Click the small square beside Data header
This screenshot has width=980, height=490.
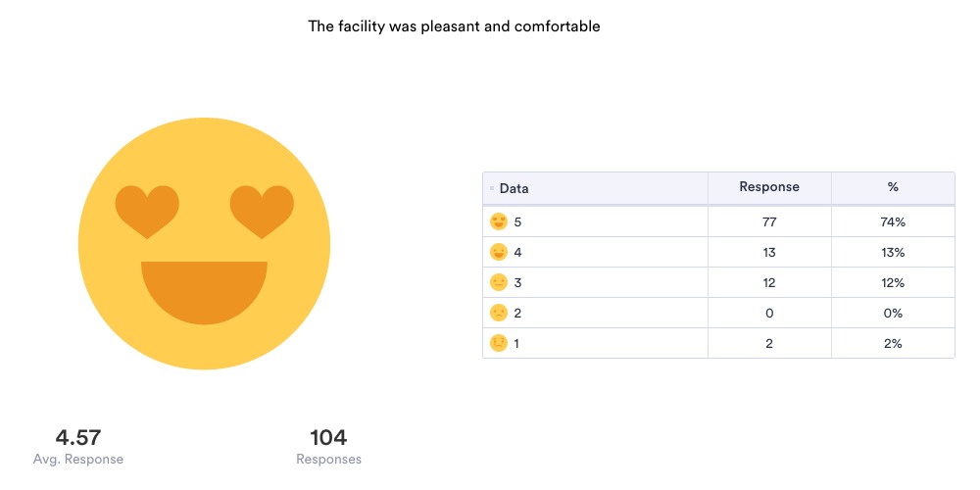(492, 188)
